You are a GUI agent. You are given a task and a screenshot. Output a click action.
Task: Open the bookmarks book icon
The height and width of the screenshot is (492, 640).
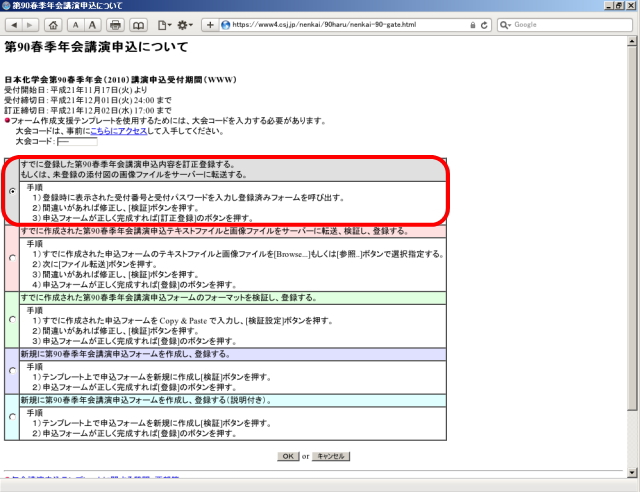coord(138,24)
